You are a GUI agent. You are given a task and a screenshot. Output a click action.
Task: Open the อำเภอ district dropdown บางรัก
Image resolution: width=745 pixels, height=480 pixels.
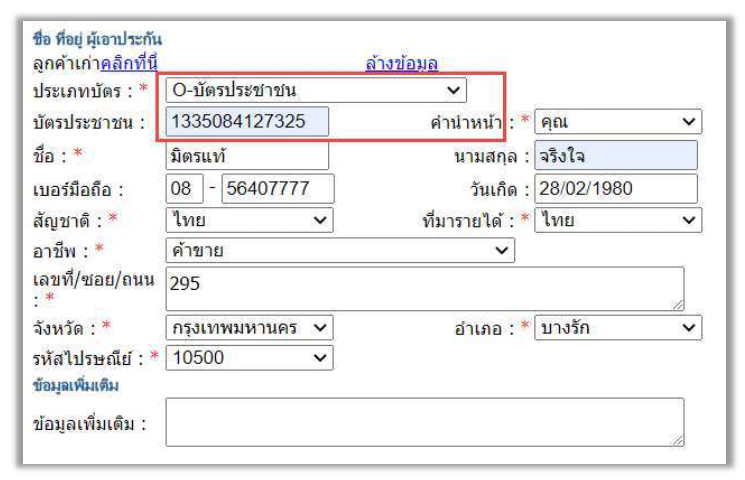pyautogui.click(x=618, y=328)
